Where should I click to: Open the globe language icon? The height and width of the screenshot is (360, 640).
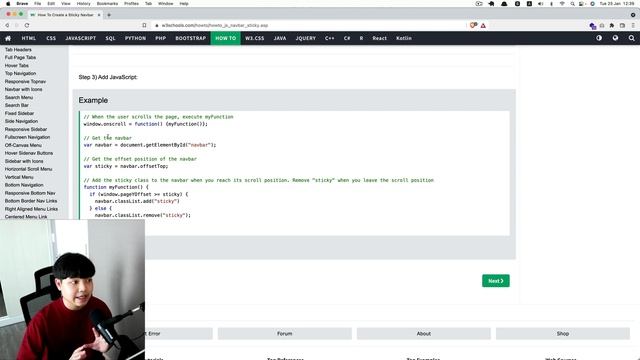coord(615,38)
